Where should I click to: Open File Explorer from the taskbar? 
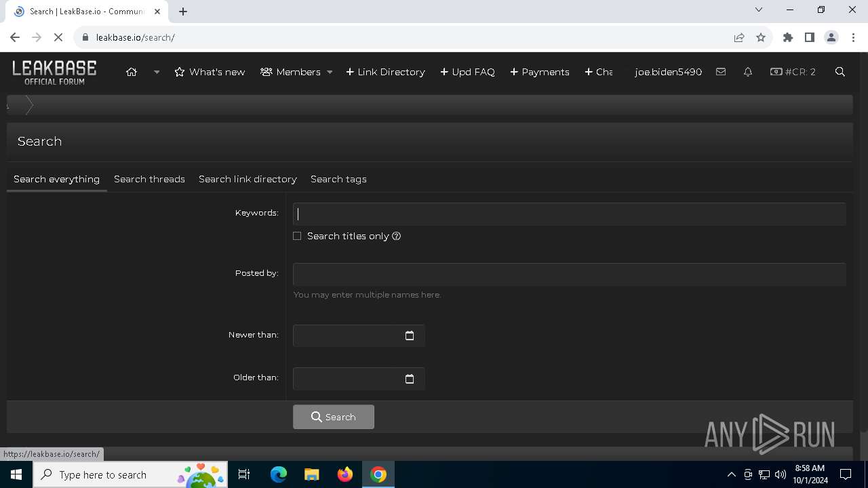coord(312,474)
